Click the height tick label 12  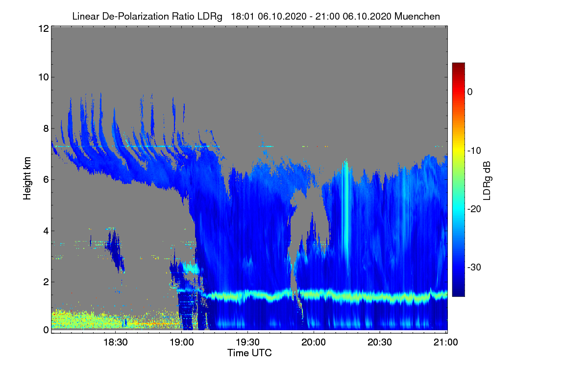(43, 28)
